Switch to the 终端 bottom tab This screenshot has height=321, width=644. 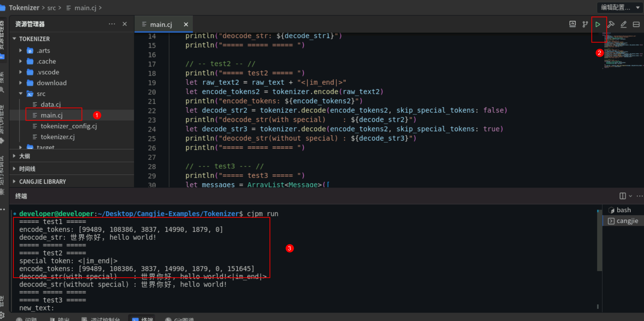click(x=143, y=319)
